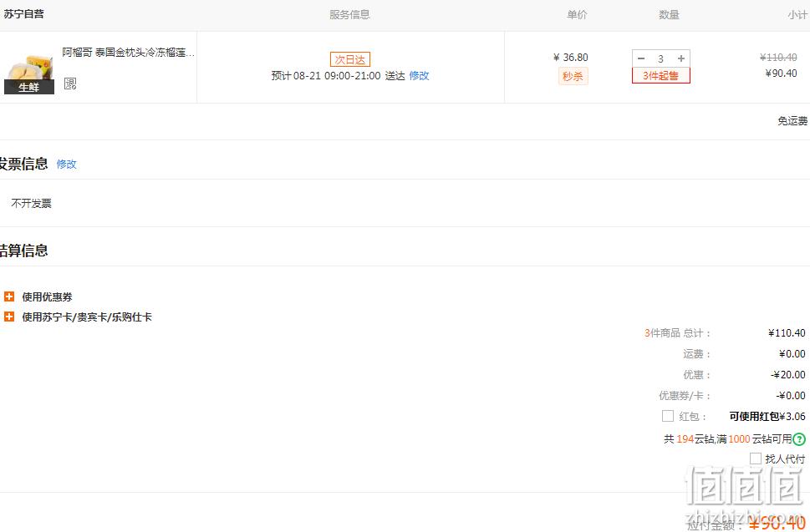The height and width of the screenshot is (532, 810).
Task: Click the 优惠 amount -¥20.00
Action: point(788,375)
